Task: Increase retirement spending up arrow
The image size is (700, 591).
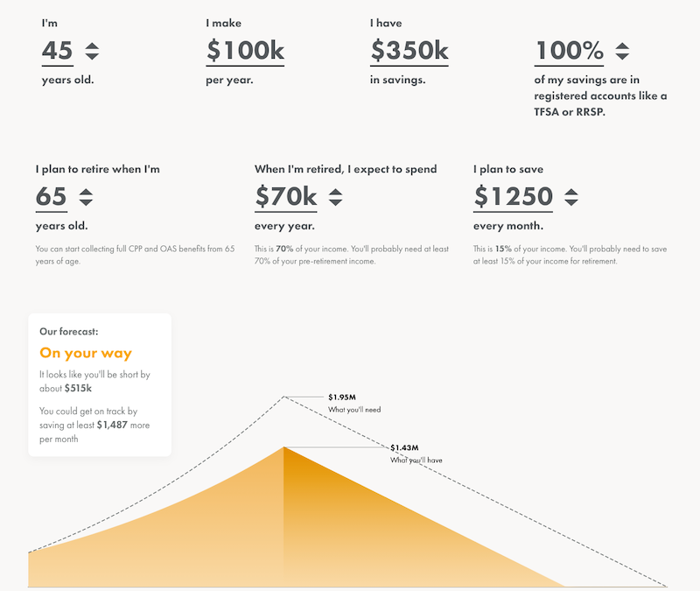Action: point(335,192)
